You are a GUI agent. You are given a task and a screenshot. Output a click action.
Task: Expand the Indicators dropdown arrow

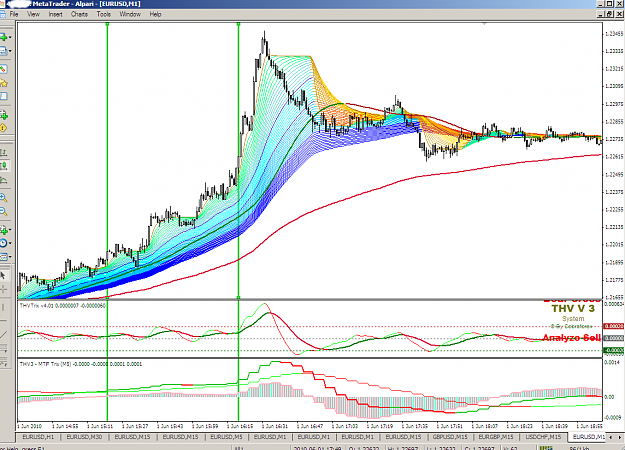point(10,230)
